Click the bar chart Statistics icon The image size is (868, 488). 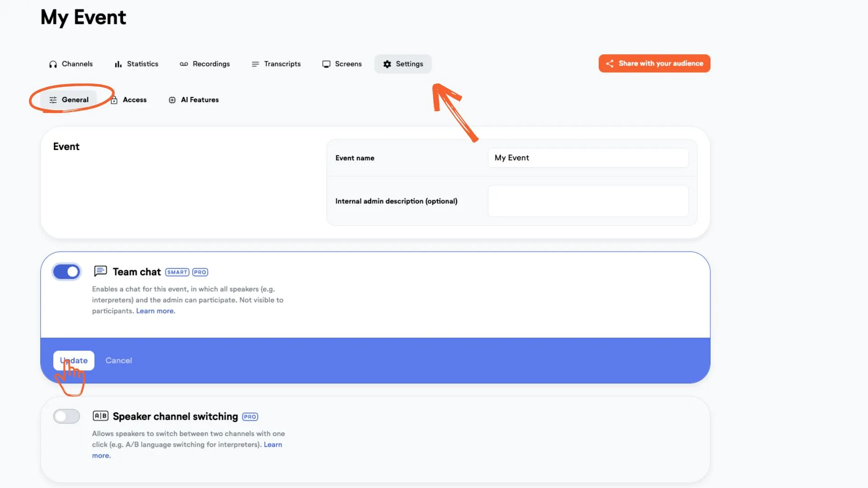tap(118, 64)
